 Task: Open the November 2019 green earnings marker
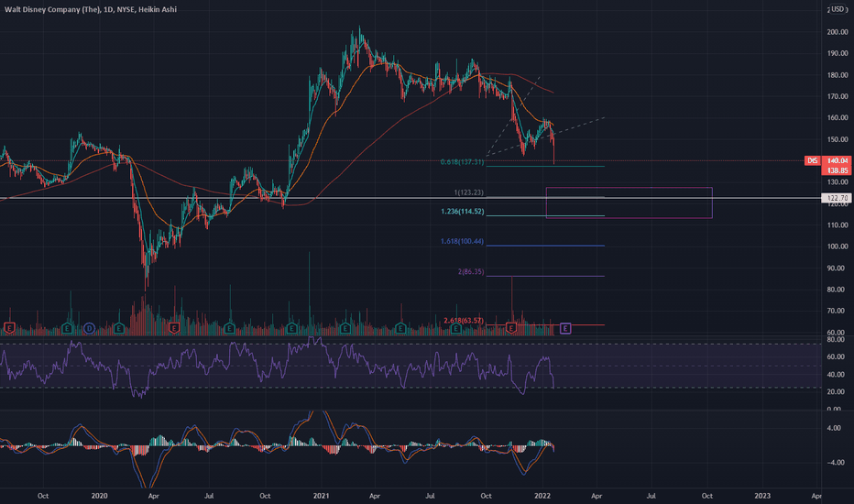tap(67, 328)
